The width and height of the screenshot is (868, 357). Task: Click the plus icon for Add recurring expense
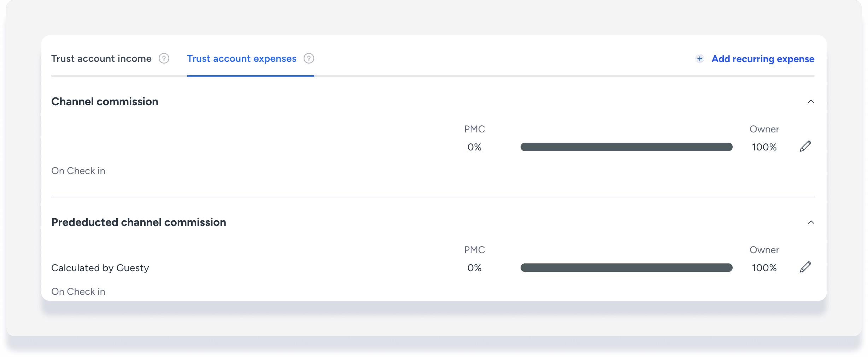[699, 59]
